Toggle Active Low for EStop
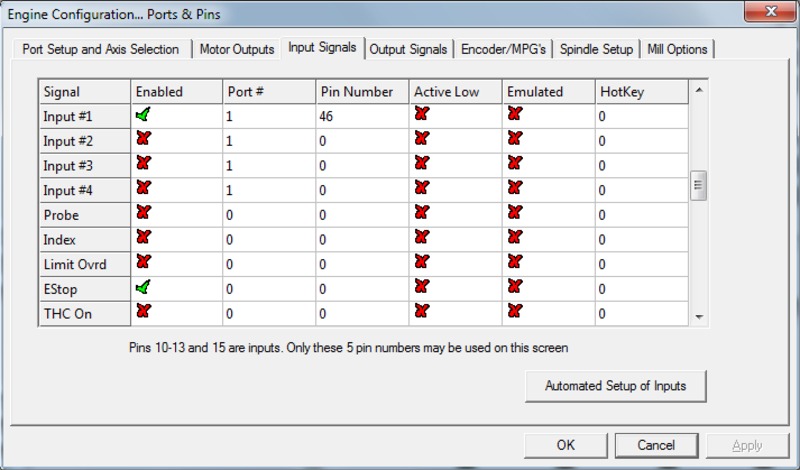The image size is (800, 470). pyautogui.click(x=422, y=288)
